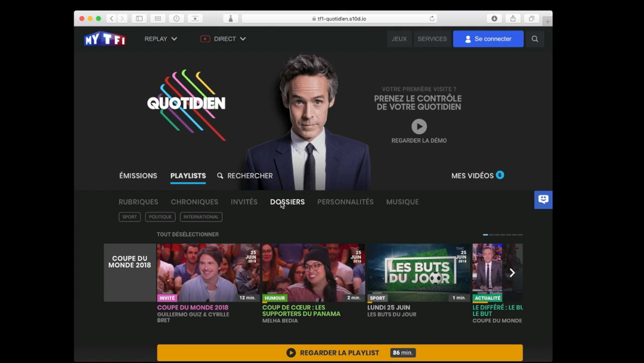Play the demo video circle button

pos(419,126)
